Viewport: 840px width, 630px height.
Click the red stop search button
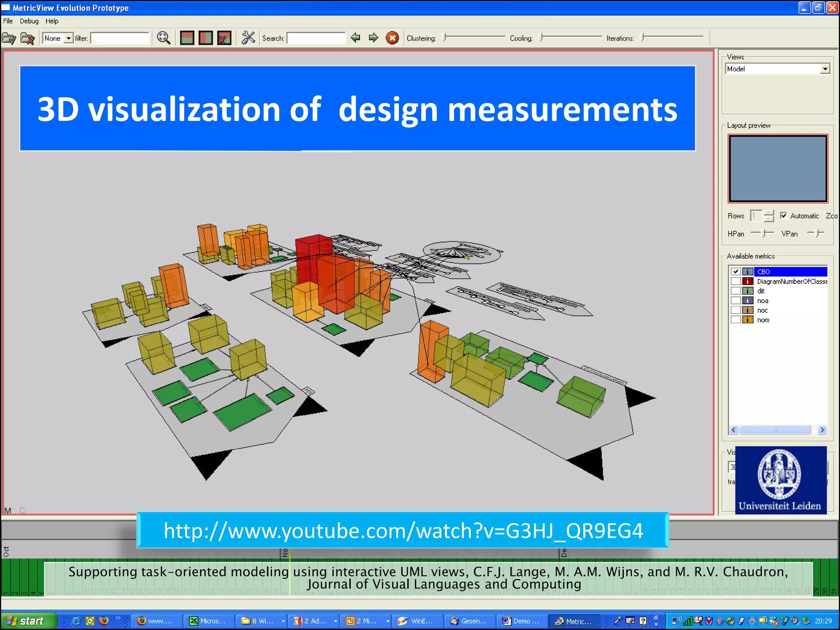[x=393, y=38]
